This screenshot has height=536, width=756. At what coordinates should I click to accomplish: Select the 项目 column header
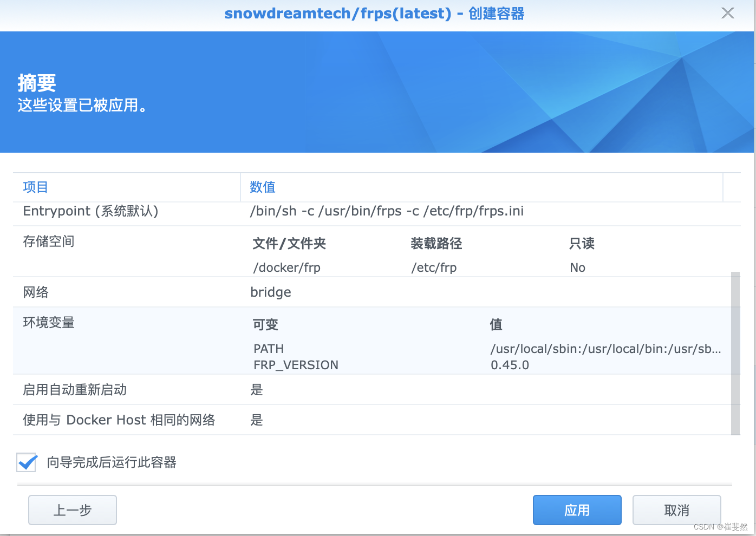coord(36,187)
